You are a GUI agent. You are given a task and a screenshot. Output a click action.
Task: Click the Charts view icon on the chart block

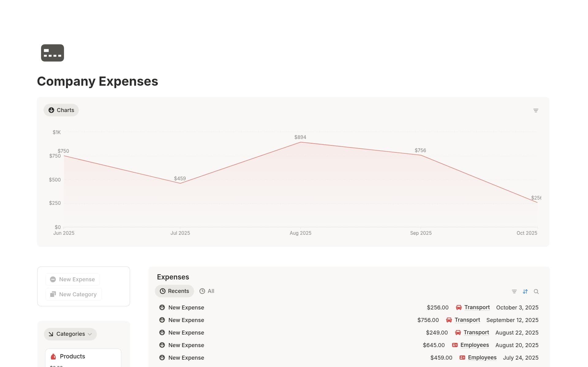(51, 110)
